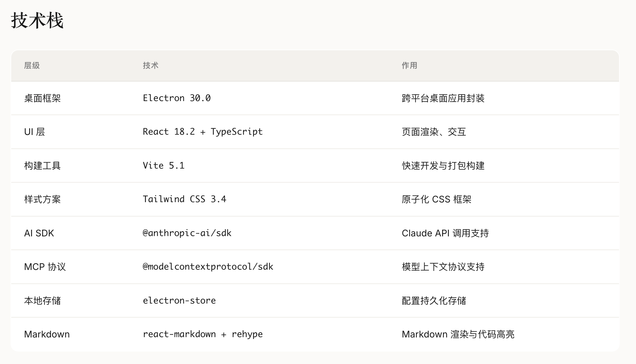Screen dimensions: 636x364
Task: Select the Electron 30.0 cell
Action: [x=177, y=98]
